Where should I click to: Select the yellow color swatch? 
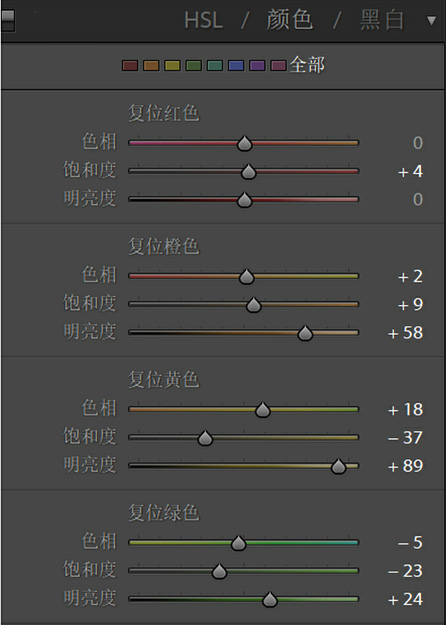point(172,65)
